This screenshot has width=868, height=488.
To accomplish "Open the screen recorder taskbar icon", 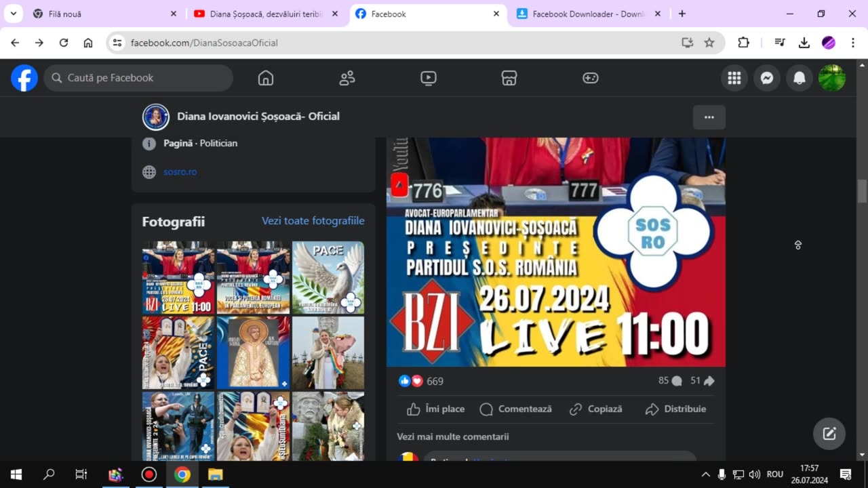I will [x=149, y=474].
